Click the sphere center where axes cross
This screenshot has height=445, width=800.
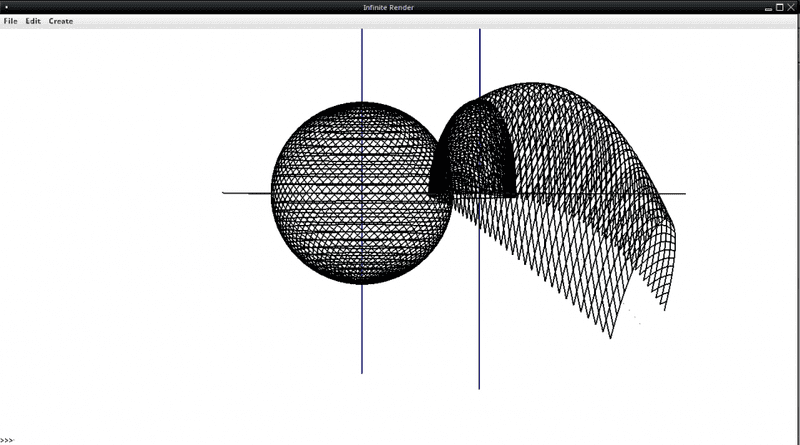(362, 193)
